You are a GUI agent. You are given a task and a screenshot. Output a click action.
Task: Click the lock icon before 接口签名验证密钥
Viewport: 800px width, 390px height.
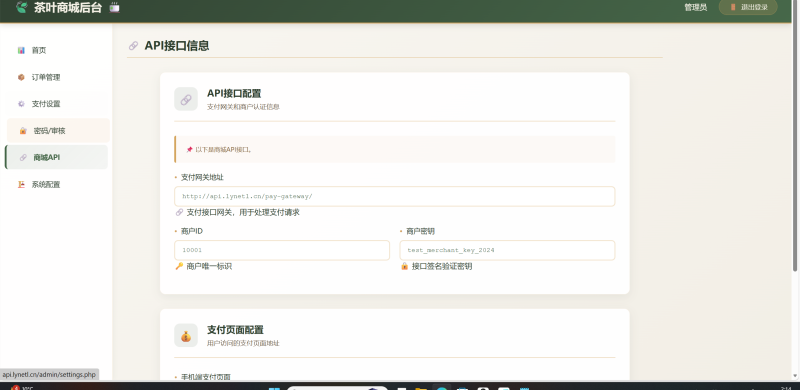[405, 266]
